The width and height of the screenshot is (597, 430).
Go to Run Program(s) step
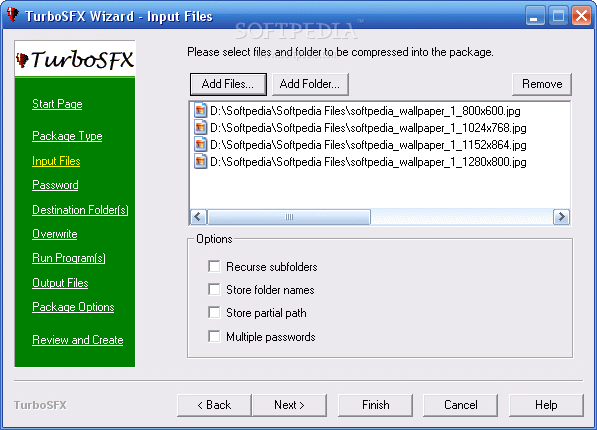click(69, 258)
